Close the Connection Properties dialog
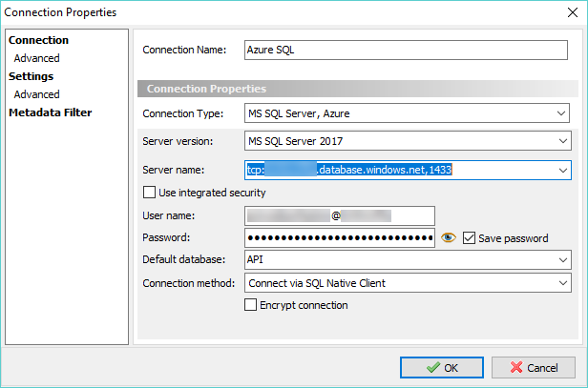588x388 pixels. click(x=569, y=12)
